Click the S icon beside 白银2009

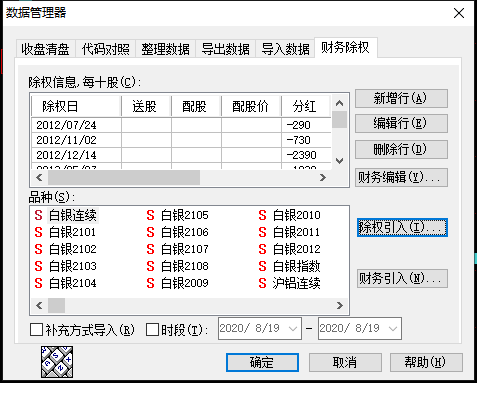[x=150, y=283]
